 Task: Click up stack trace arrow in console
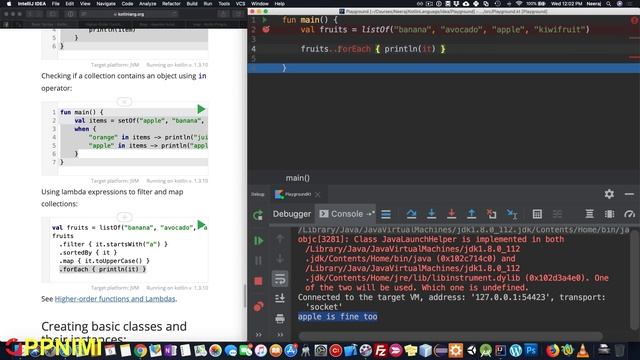280,238
